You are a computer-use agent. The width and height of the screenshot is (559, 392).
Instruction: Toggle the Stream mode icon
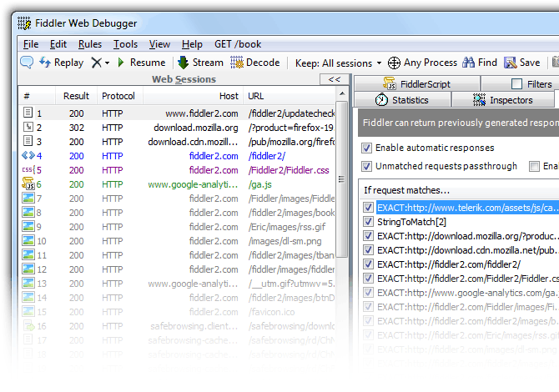(x=183, y=63)
